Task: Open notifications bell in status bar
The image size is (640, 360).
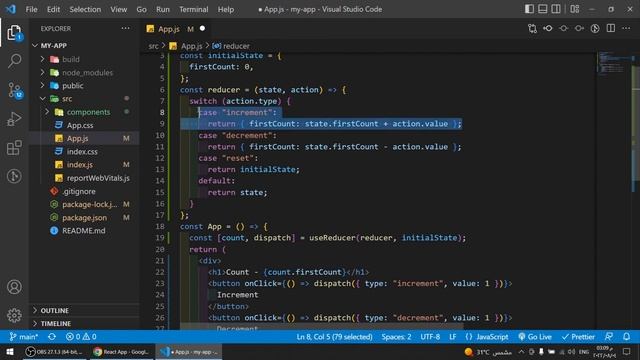Action: pyautogui.click(x=626, y=337)
